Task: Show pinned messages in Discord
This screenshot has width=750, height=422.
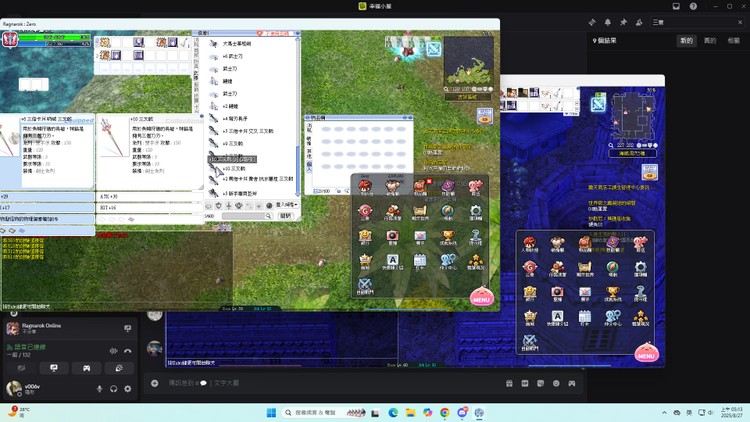Action: tap(623, 22)
